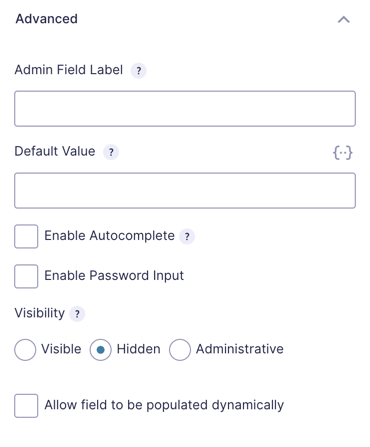The image size is (370, 447).
Task: Click the 'Default Value' caption text
Action: click(x=55, y=151)
